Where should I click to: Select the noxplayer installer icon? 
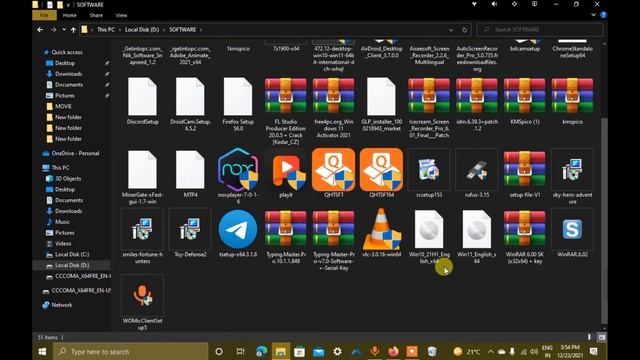(238, 169)
